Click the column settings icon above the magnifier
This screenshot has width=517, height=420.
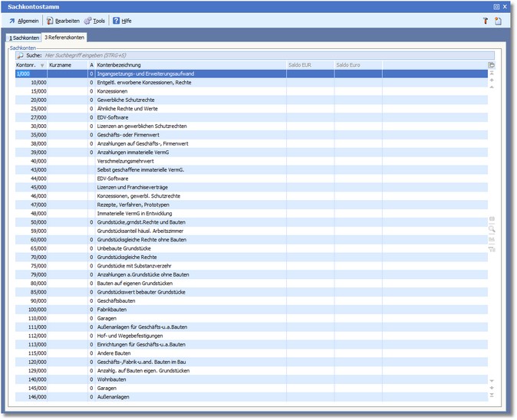(492, 218)
